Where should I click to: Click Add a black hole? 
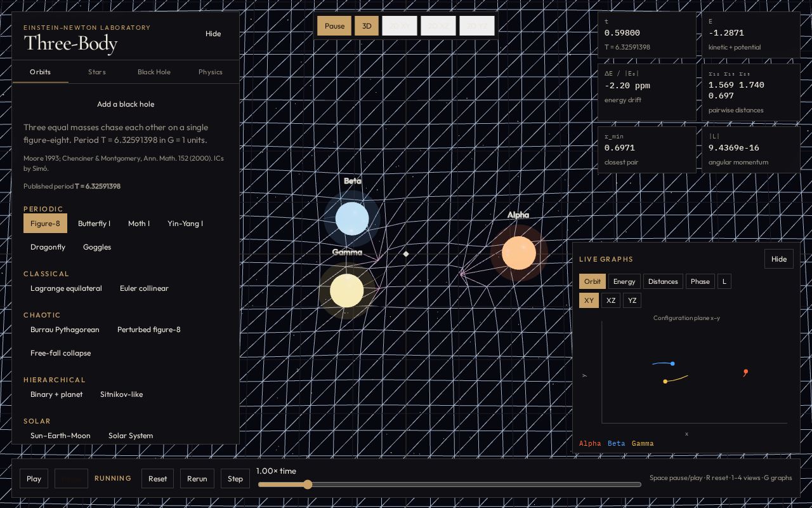[126, 104]
